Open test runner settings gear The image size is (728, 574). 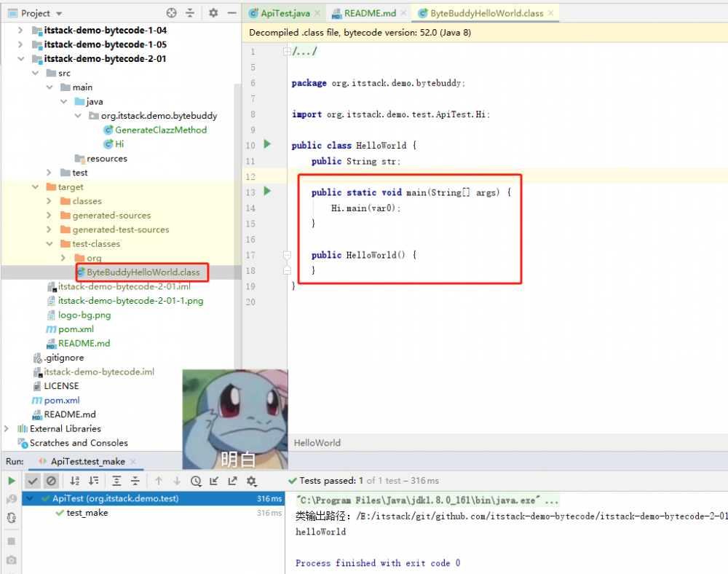tap(251, 481)
